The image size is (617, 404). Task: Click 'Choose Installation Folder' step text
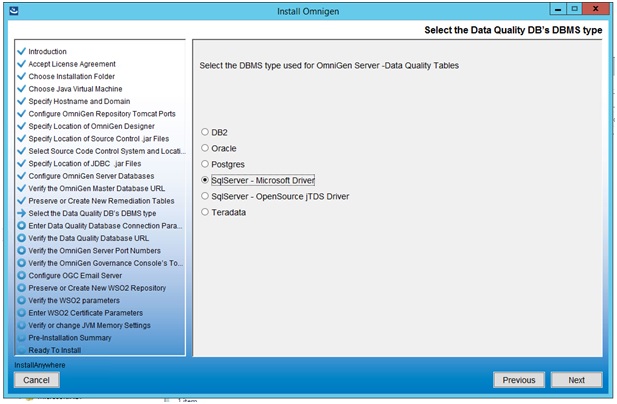[x=72, y=76]
